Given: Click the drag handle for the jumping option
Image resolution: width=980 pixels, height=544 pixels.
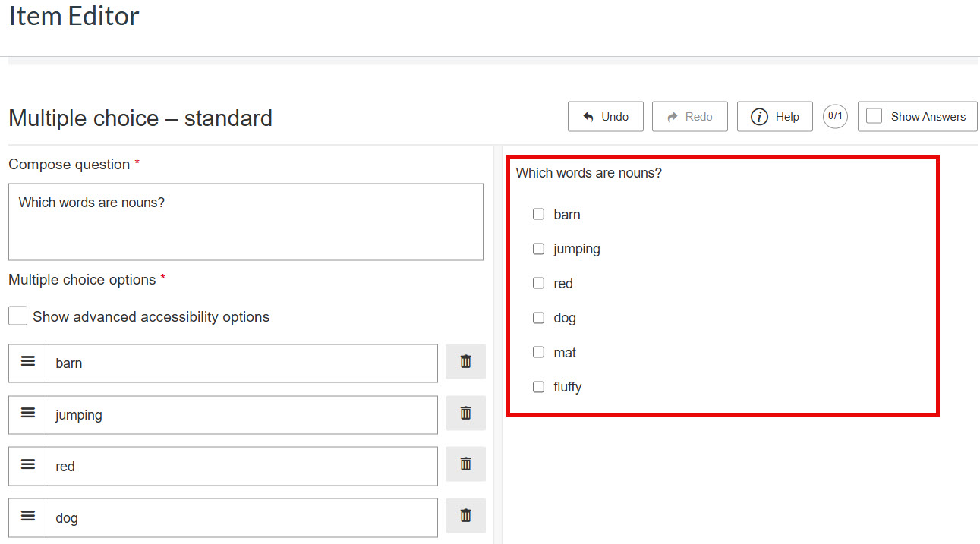Looking at the screenshot, I should pos(27,414).
